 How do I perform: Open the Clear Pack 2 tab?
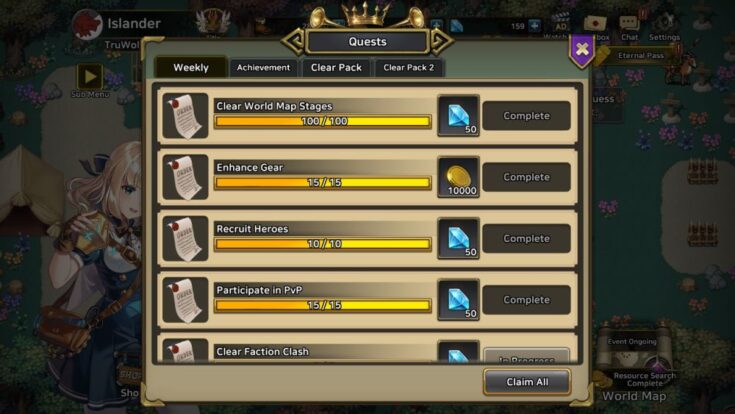(x=408, y=68)
